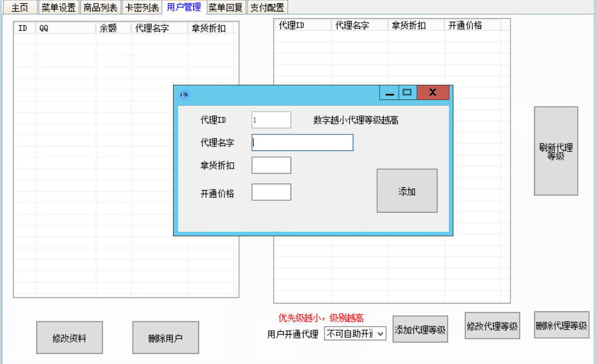The height and width of the screenshot is (364, 597).
Task: Click the 代理ID field in the dialog
Action: click(271, 120)
